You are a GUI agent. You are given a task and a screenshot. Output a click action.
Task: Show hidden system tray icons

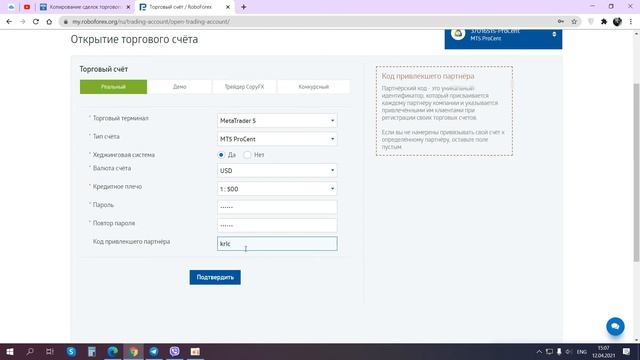pyautogui.click(x=539, y=352)
